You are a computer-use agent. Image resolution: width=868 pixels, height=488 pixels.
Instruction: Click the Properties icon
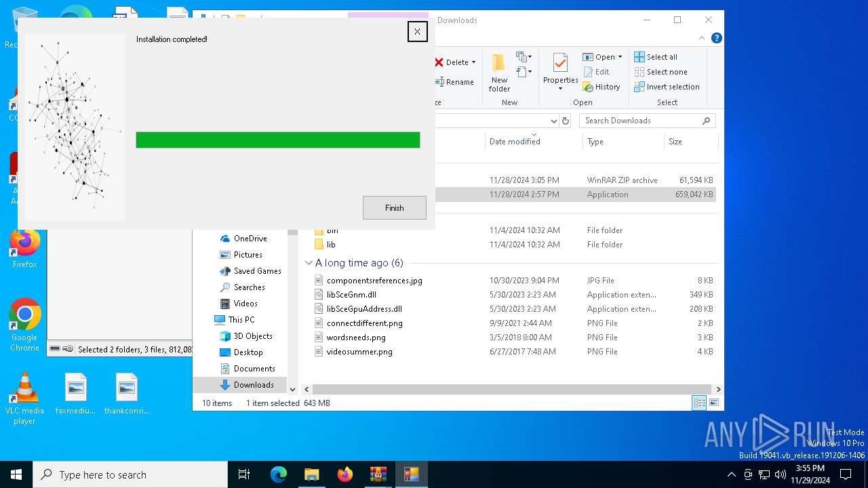[560, 63]
